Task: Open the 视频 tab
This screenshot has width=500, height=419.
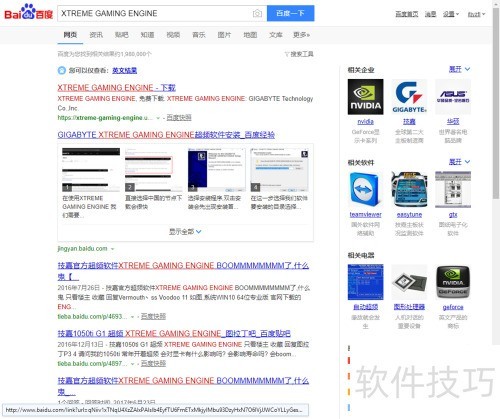Action: pos(173,35)
